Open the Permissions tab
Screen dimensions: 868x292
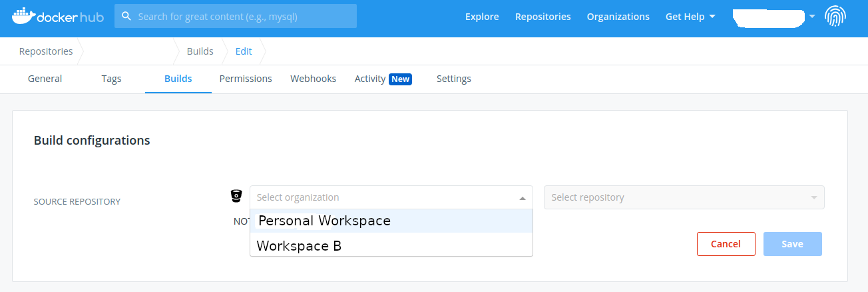(x=246, y=79)
